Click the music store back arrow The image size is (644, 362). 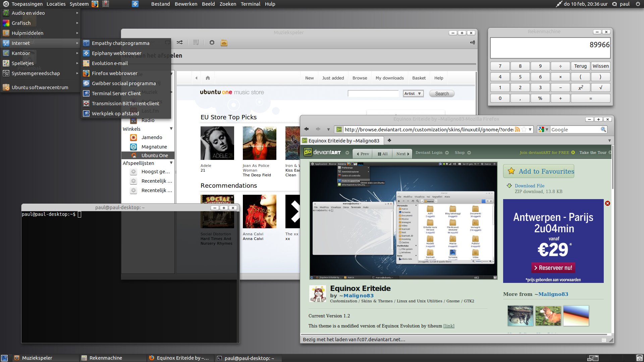[x=196, y=78]
